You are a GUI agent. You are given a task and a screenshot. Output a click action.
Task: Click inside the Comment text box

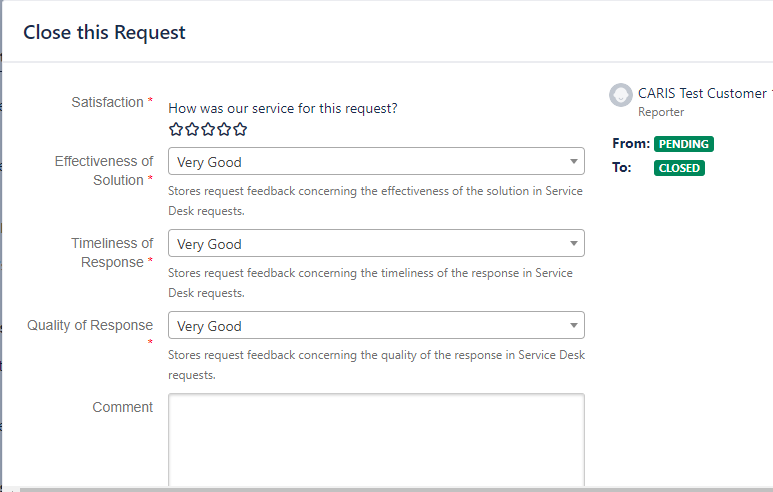(x=376, y=440)
